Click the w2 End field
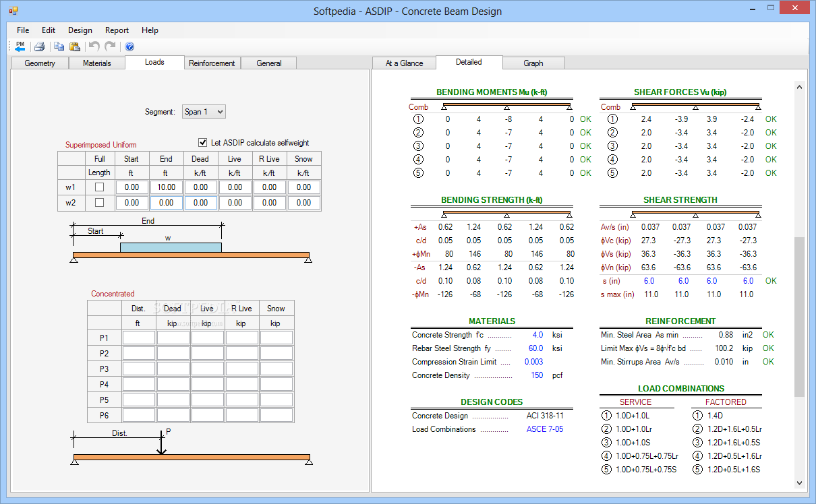Viewport: 816px width, 504px height. pyautogui.click(x=167, y=203)
